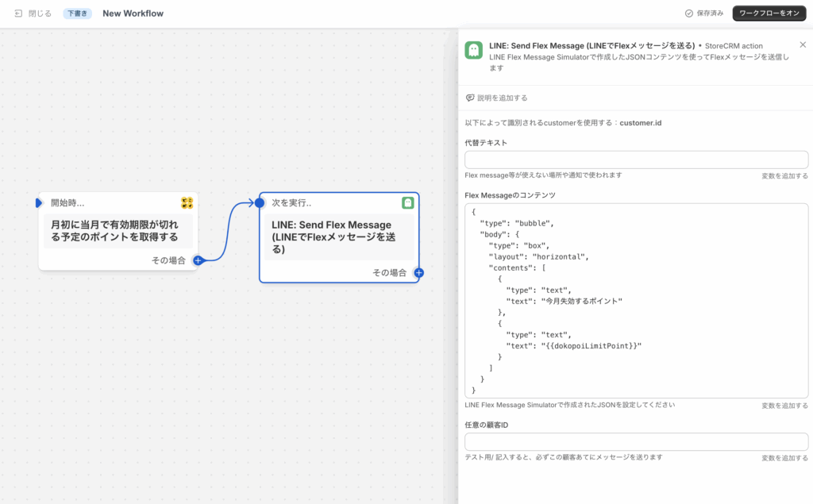The width and height of the screenshot is (813, 504).
Task: Click the 保存済み checkmark icon
Action: (689, 13)
